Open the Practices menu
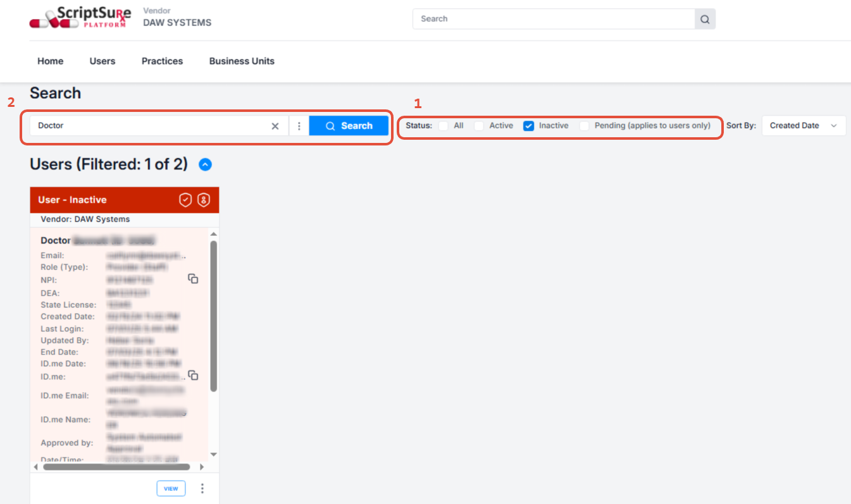Viewport: 851px width, 504px height. point(162,61)
